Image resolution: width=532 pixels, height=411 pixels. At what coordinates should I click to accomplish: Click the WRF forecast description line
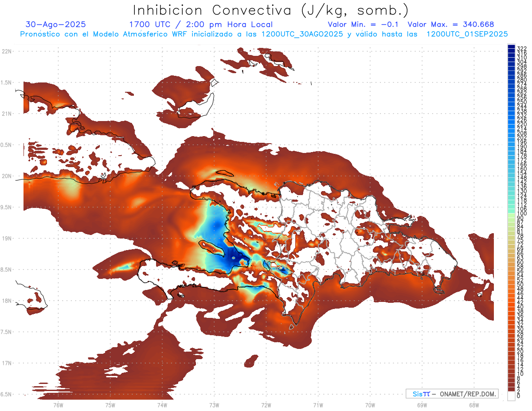[x=264, y=34]
